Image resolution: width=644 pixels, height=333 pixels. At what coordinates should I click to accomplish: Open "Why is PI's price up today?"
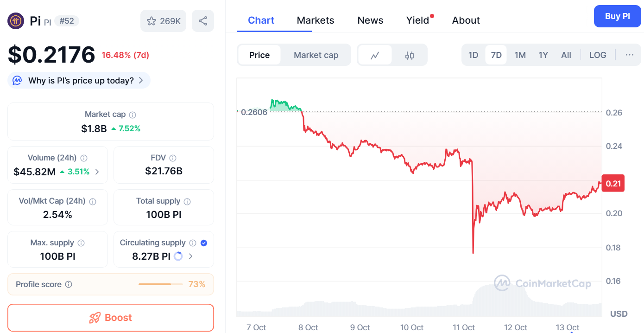(x=79, y=80)
